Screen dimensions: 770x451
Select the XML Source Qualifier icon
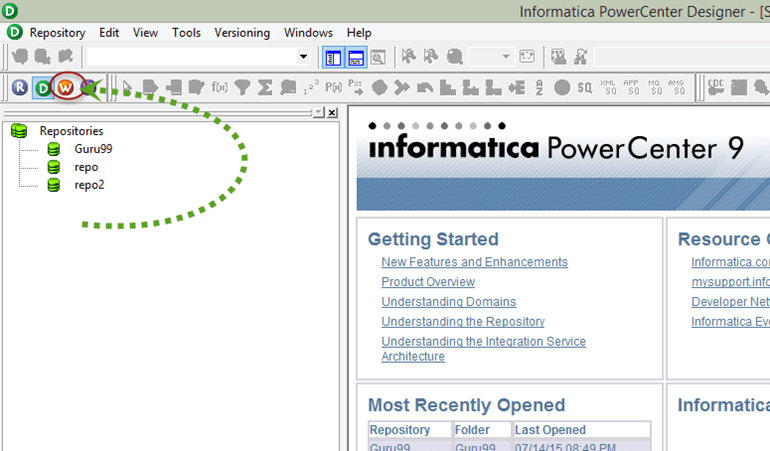click(x=607, y=87)
